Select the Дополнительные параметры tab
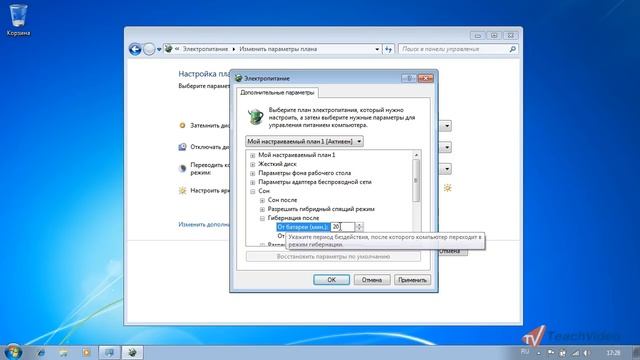This screenshot has height=360, width=640. point(277,92)
